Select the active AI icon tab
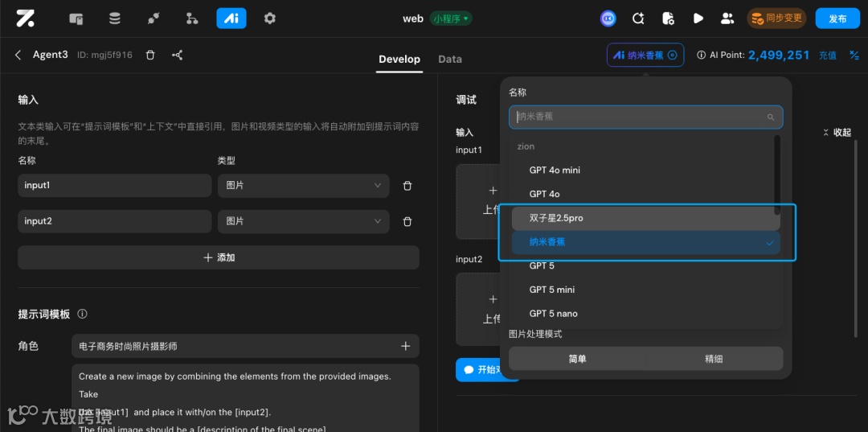Viewport: 868px width, 432px height. [x=231, y=19]
